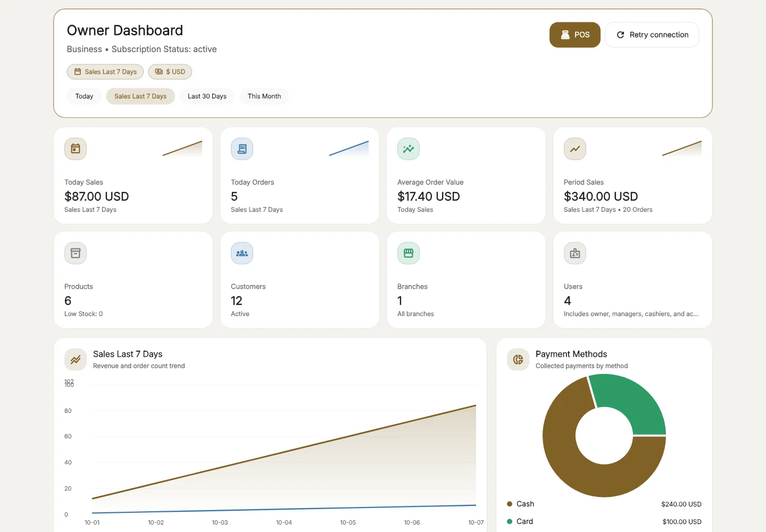
Task: Click the $100.00 USD card amount
Action: pos(682,522)
